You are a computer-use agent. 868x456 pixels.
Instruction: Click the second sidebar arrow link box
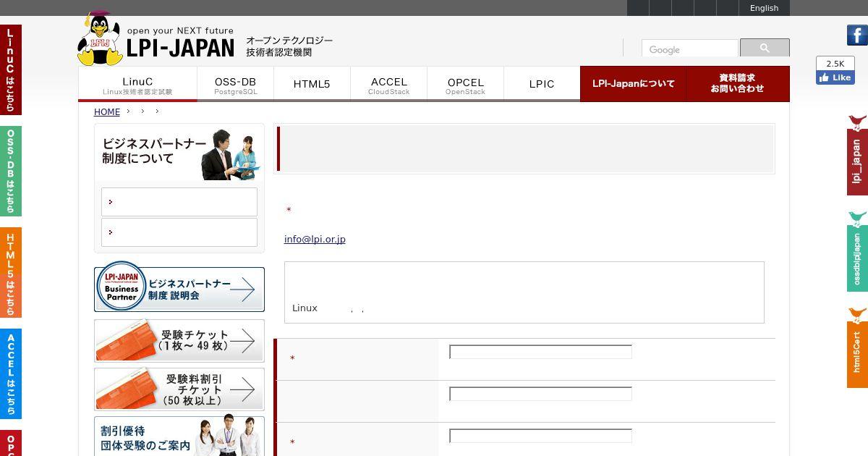(x=179, y=232)
